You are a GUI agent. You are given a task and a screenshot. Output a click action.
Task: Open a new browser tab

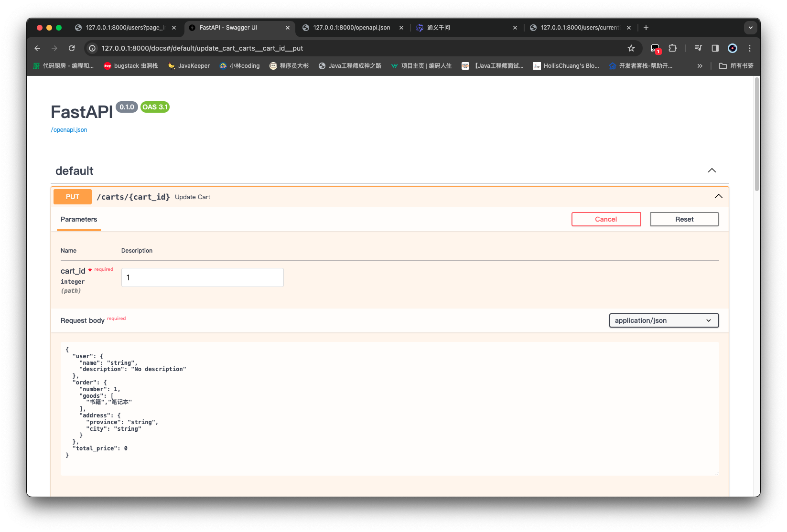pyautogui.click(x=646, y=28)
